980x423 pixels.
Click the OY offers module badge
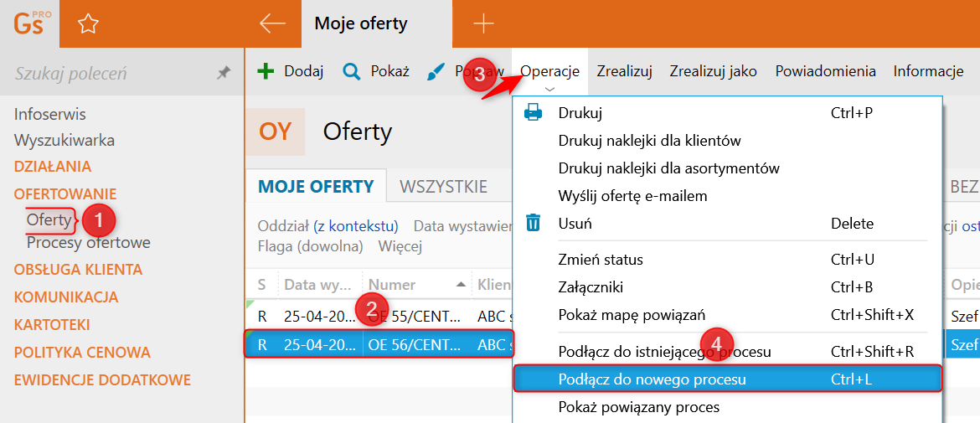pos(276,132)
